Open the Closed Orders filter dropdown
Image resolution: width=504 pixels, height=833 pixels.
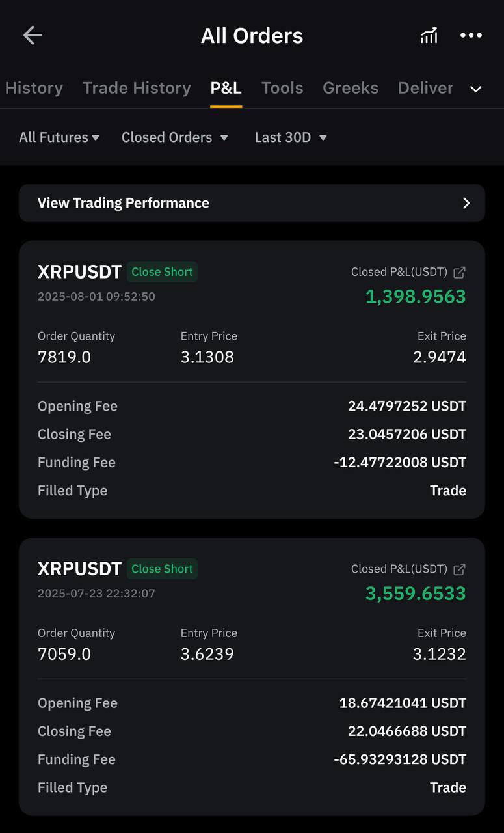[175, 137]
